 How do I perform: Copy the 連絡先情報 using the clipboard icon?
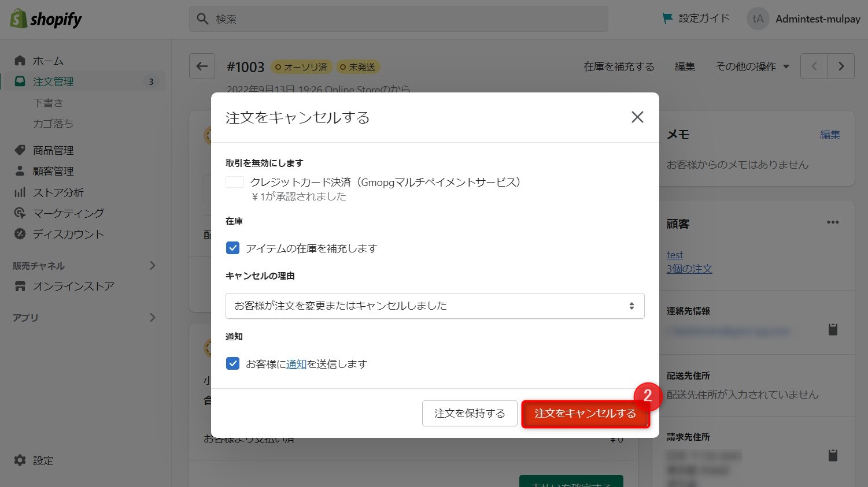point(833,329)
